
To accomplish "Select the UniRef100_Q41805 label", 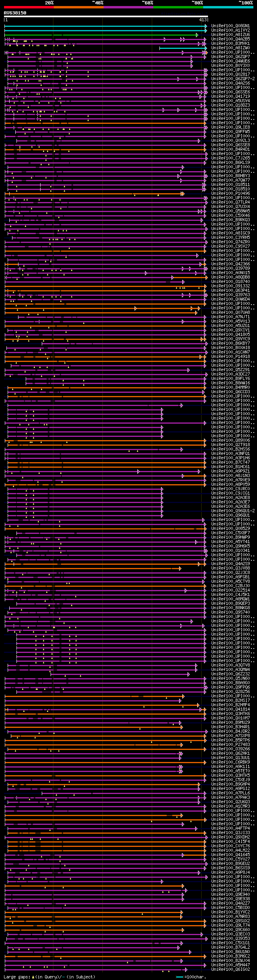I will coord(230,335).
